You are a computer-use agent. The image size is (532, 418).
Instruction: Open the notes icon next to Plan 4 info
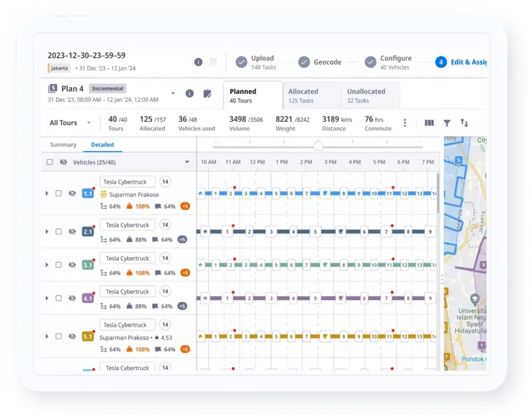click(x=208, y=93)
